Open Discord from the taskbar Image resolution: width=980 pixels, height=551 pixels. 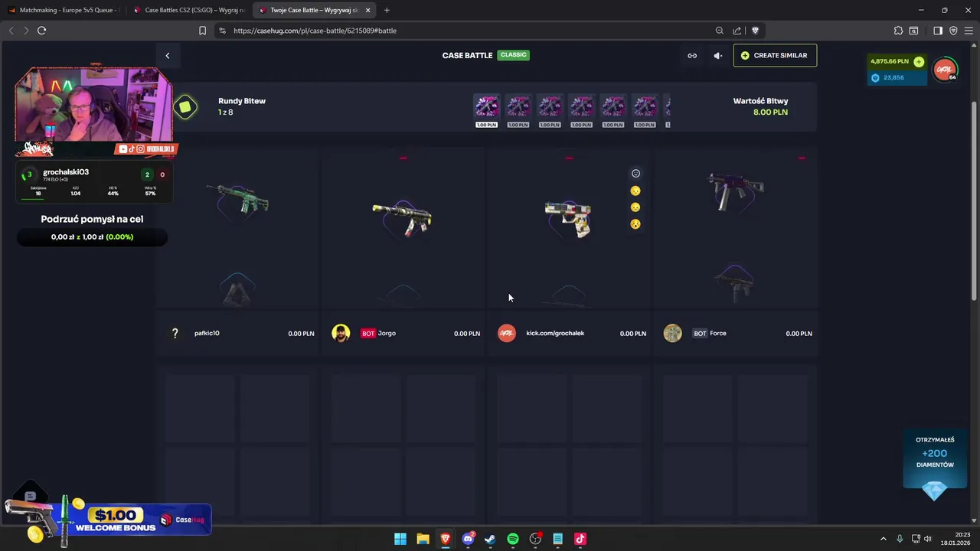[x=468, y=539]
